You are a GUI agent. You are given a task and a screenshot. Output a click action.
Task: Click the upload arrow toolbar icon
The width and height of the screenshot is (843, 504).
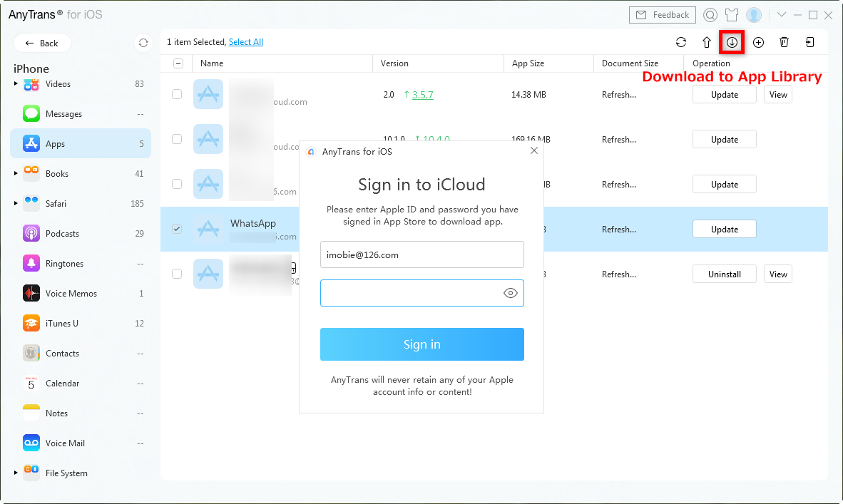(707, 43)
